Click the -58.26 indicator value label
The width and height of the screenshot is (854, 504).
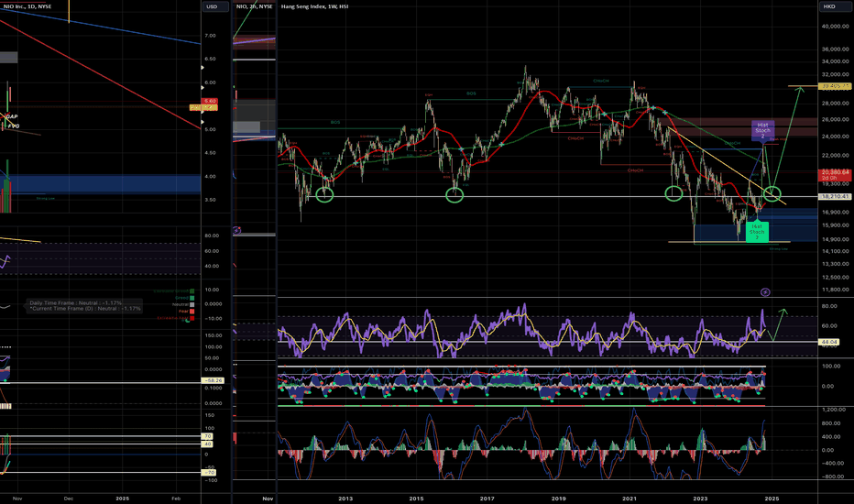pos(213,380)
